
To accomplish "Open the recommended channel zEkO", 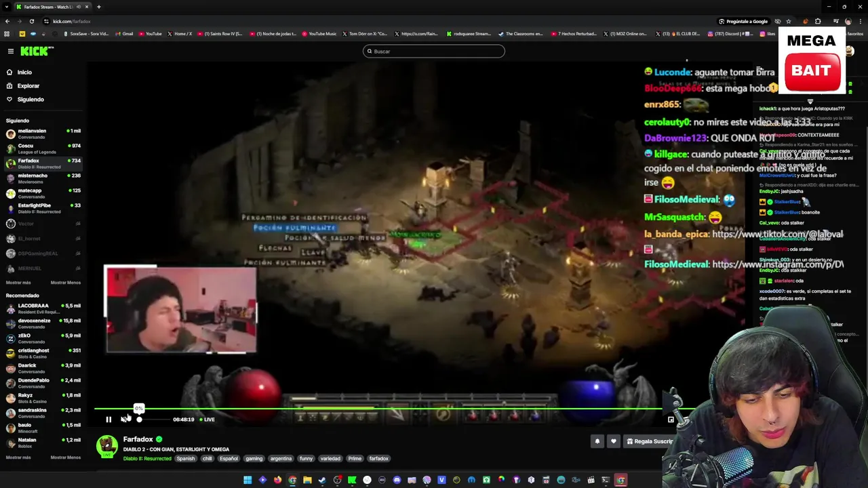I will tap(43, 338).
